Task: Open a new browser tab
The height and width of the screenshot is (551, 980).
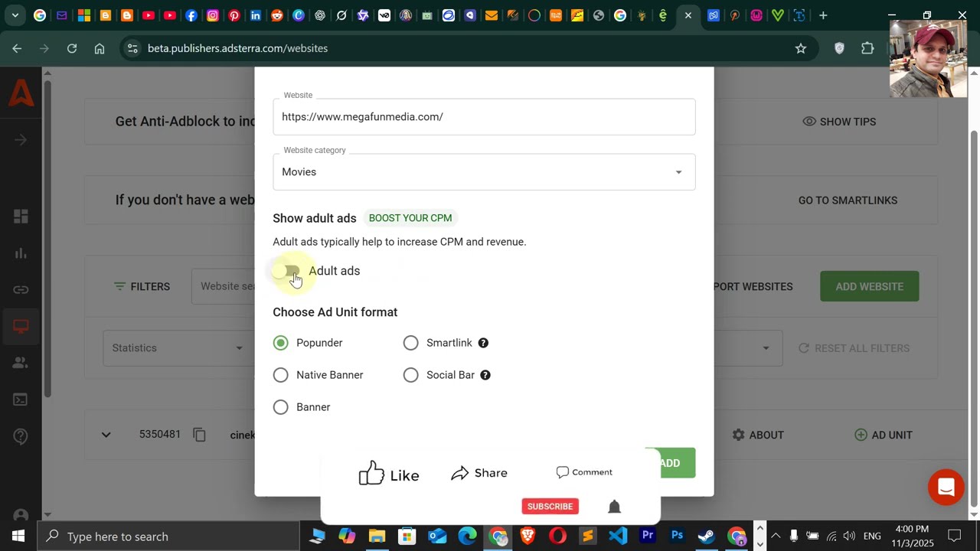Action: click(823, 15)
